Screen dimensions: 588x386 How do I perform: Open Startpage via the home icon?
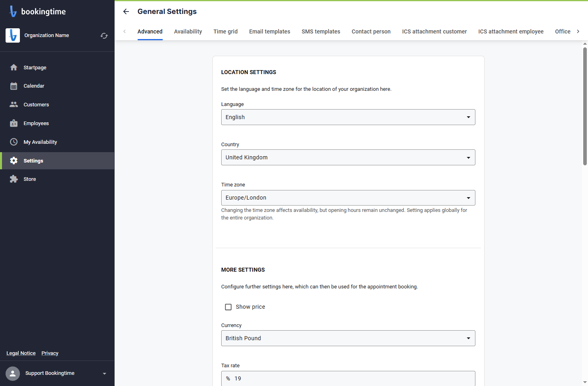pos(14,67)
